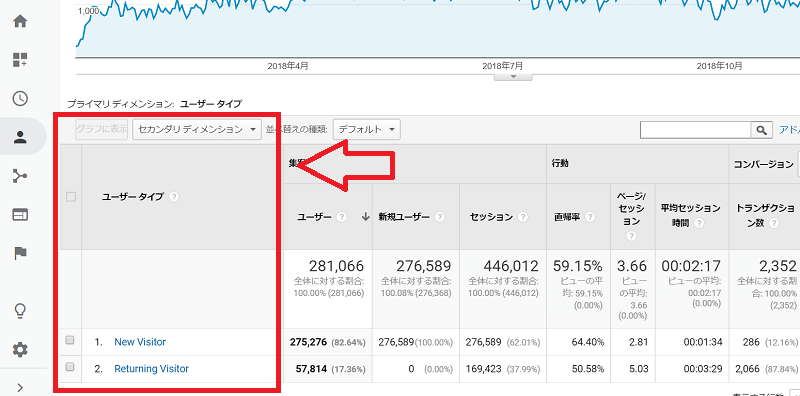Image resolution: width=800 pixels, height=396 pixels.
Task: Click the コンバージョン group header
Action: click(x=764, y=164)
